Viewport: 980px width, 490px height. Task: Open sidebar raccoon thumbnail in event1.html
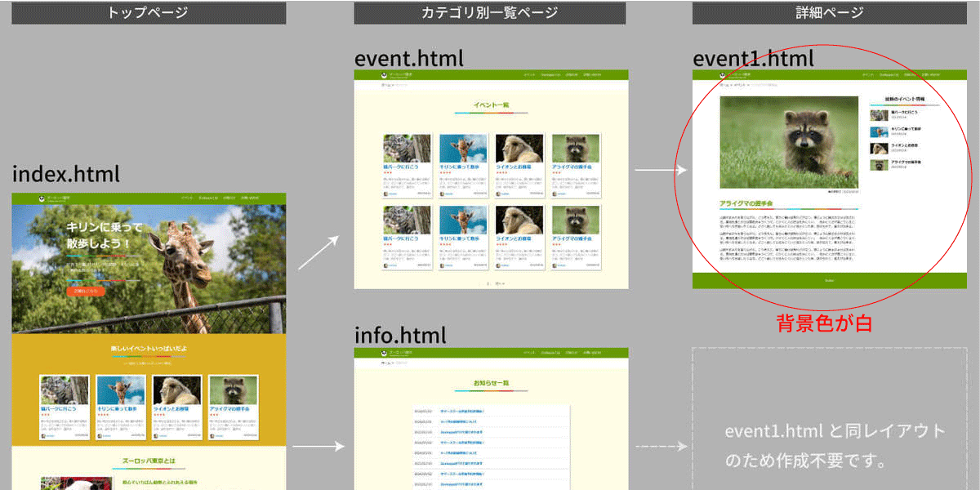(879, 165)
